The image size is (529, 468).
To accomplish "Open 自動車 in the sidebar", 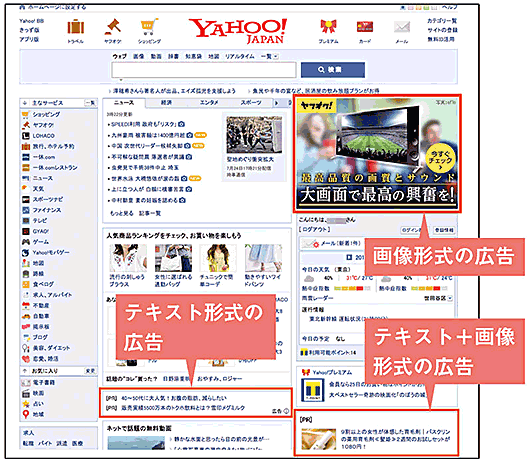I will [41, 316].
